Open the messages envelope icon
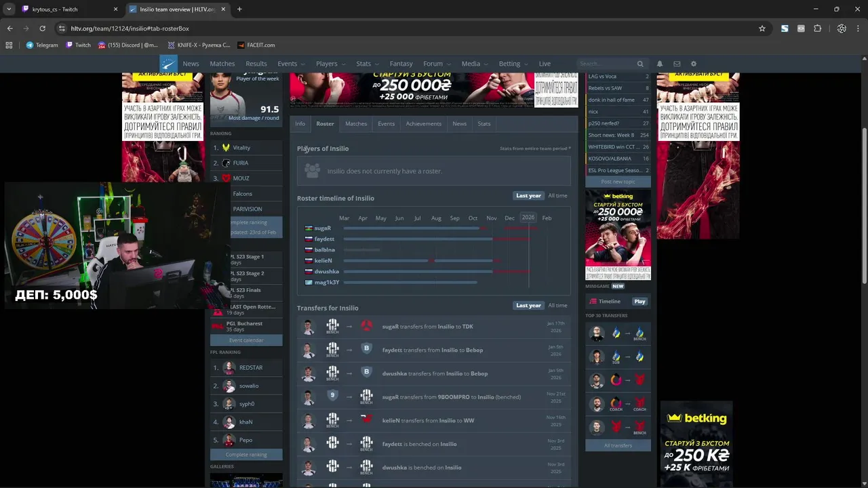This screenshot has height=488, width=868. point(677,64)
